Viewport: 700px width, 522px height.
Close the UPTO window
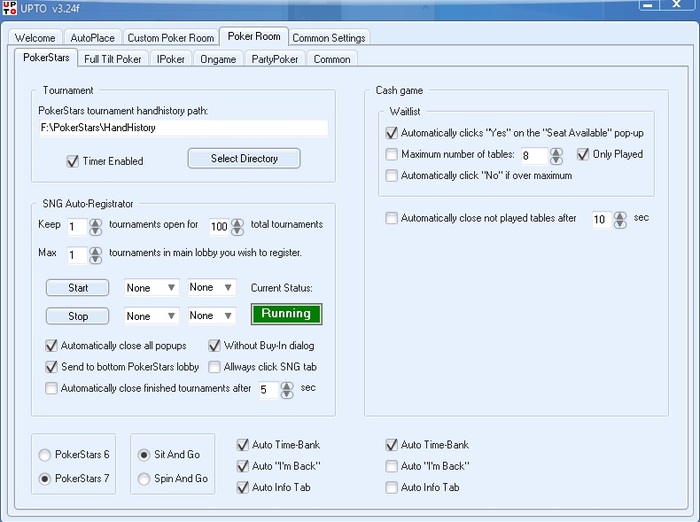click(677, 5)
